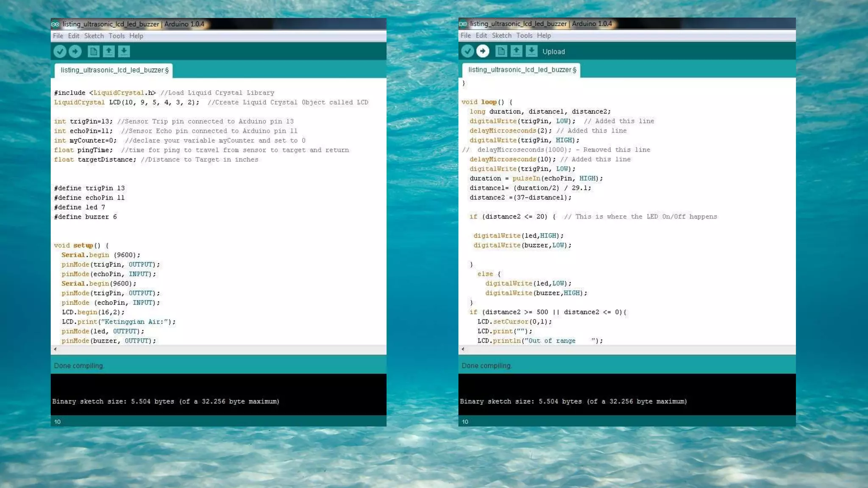Click left scroll arrow of left editor scrollbar
Screen dimensions: 868x488
coord(55,349)
